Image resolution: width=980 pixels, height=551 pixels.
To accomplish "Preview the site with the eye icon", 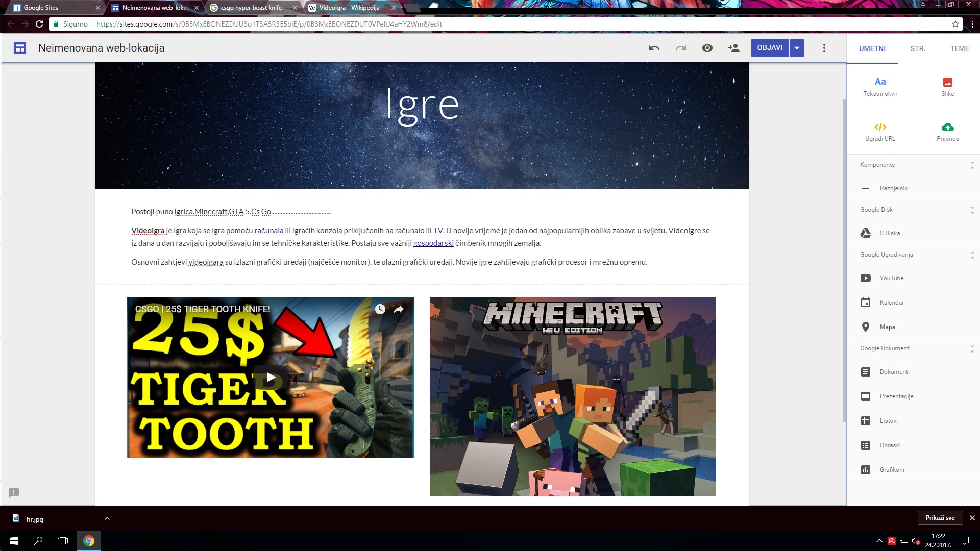I will [707, 48].
